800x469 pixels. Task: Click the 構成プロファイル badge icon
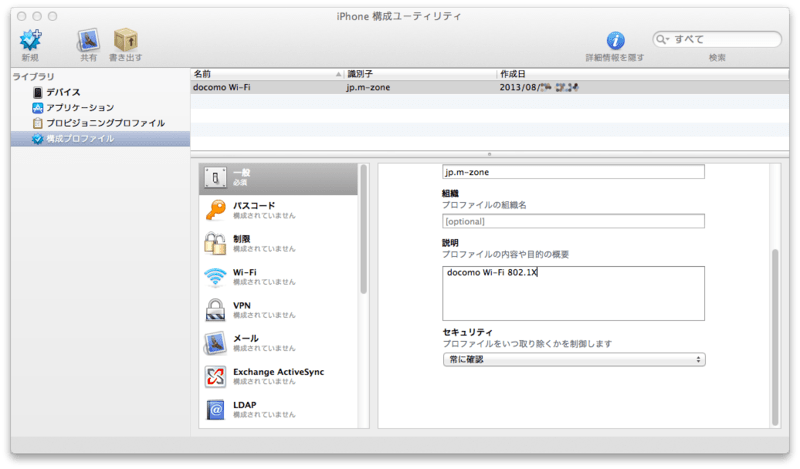37,139
